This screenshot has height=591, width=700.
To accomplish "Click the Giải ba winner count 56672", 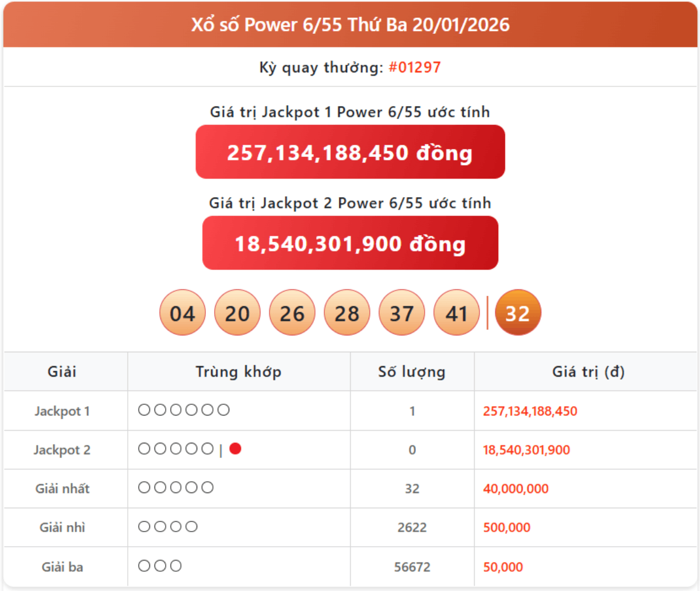I will 412,567.
